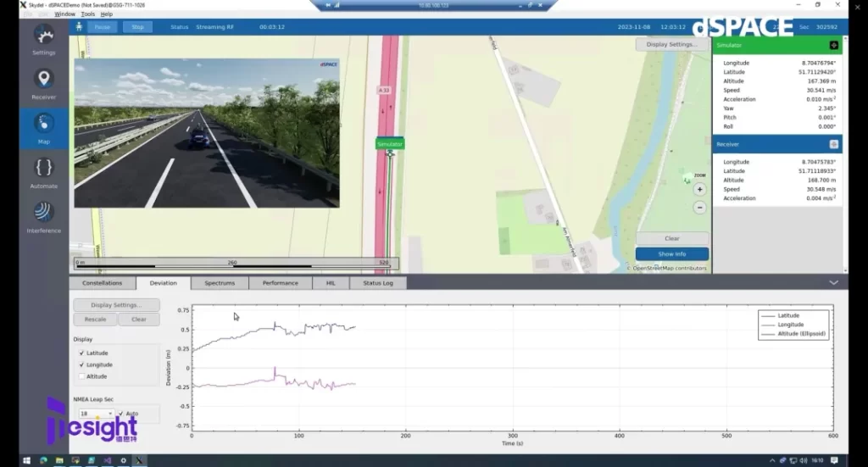The image size is (868, 467).
Task: Center map on Simulator position icon
Action: (833, 45)
